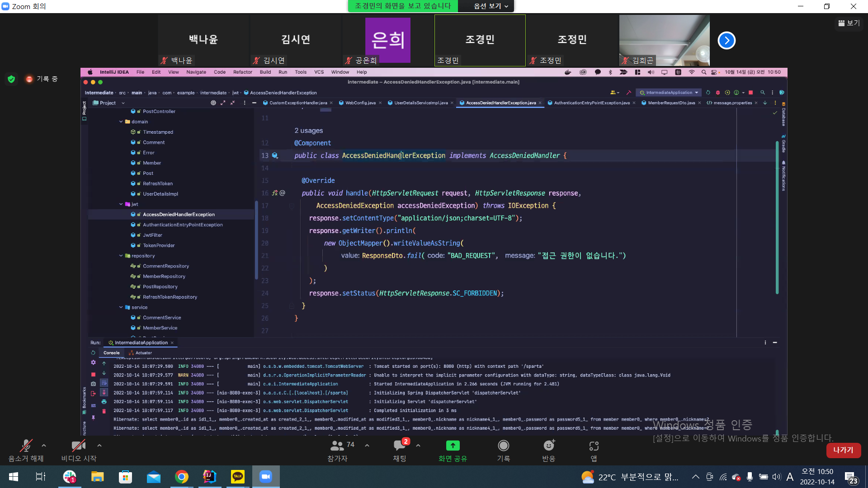
Task: Select 조경민's video thumbnail
Action: (x=480, y=41)
